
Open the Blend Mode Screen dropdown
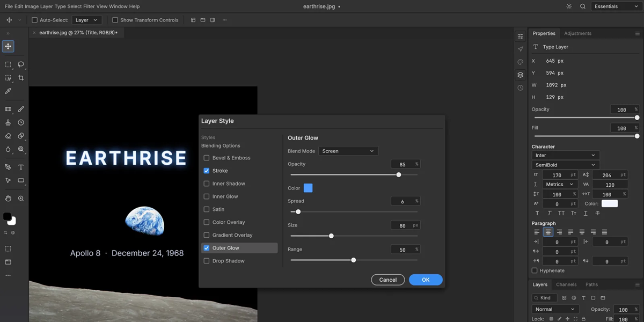click(x=348, y=151)
